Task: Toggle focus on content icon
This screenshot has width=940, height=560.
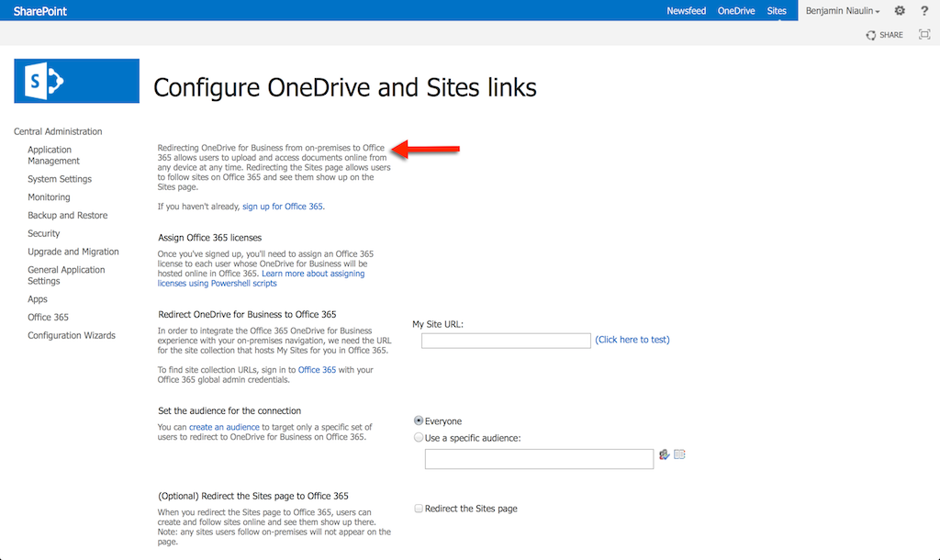Action: click(x=924, y=34)
